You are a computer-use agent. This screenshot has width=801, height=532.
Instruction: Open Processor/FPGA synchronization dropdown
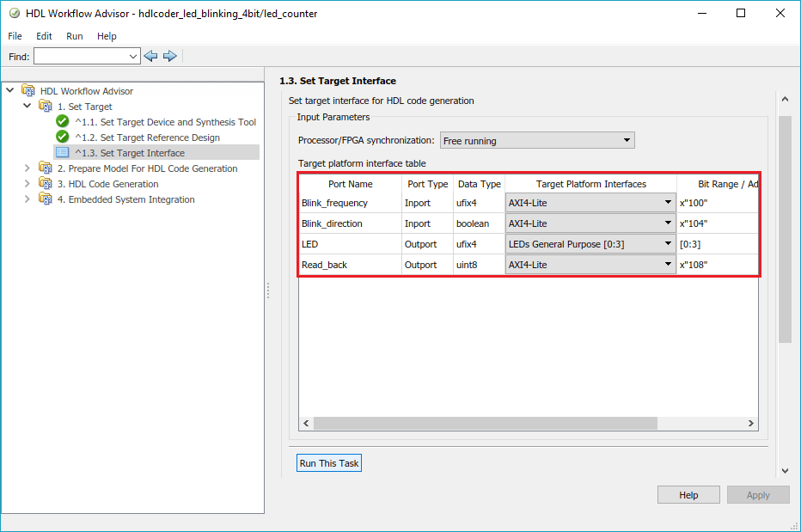(x=537, y=141)
